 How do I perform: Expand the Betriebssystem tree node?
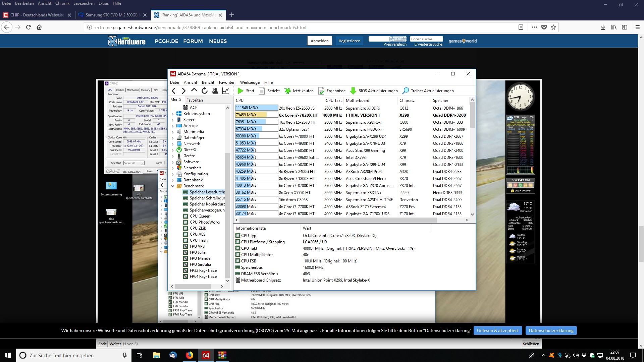[173, 114]
